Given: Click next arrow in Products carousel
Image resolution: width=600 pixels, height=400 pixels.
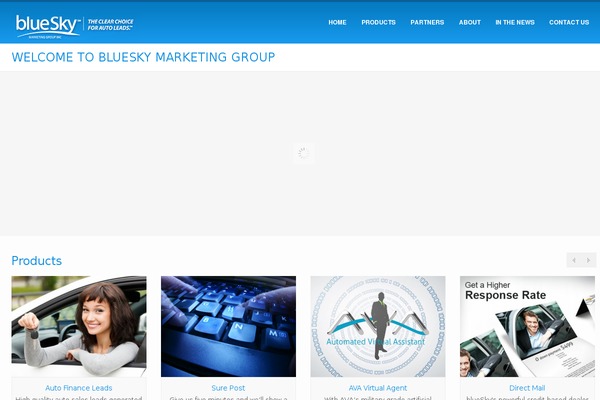Looking at the screenshot, I should click(589, 260).
